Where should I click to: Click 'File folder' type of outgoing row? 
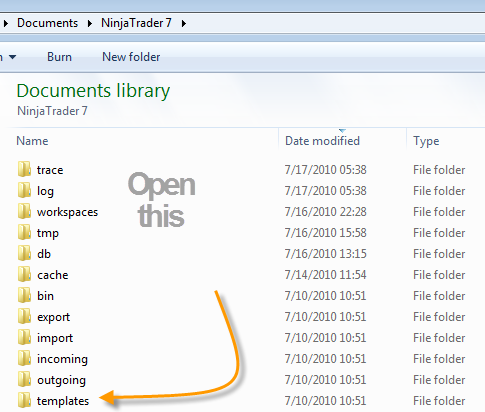click(x=439, y=380)
